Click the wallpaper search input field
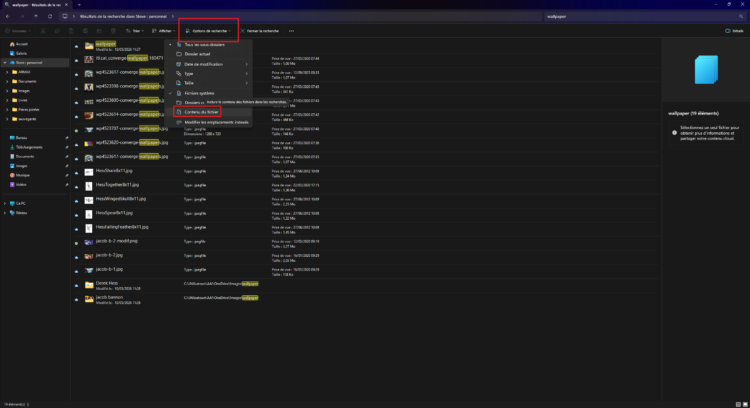The width and height of the screenshot is (750, 408). click(x=641, y=16)
